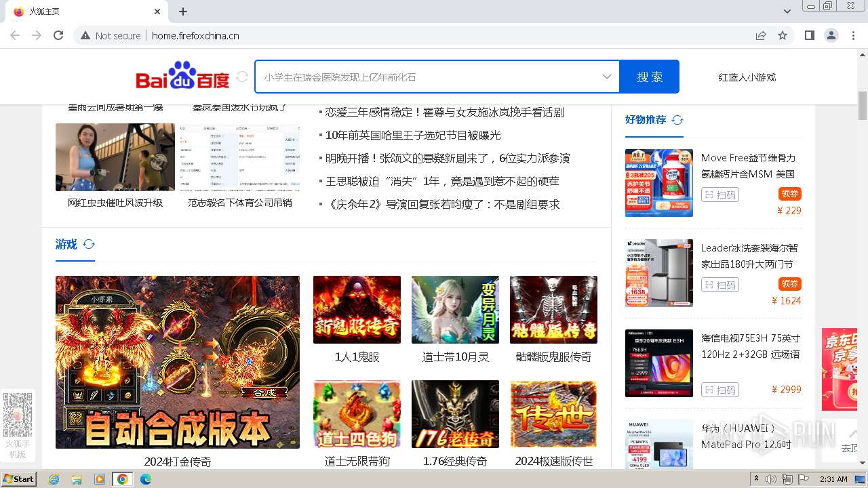Launch Microsoft Edge from taskbar

click(x=145, y=479)
